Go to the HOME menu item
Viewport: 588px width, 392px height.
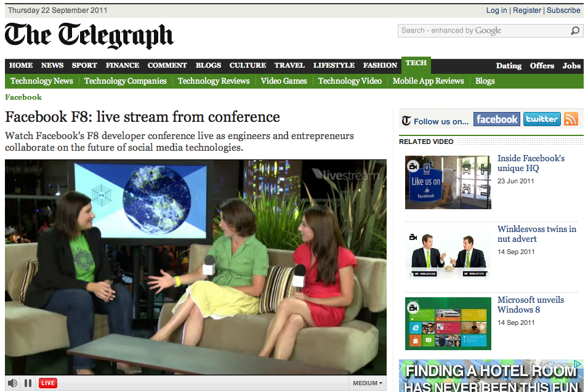coord(21,65)
